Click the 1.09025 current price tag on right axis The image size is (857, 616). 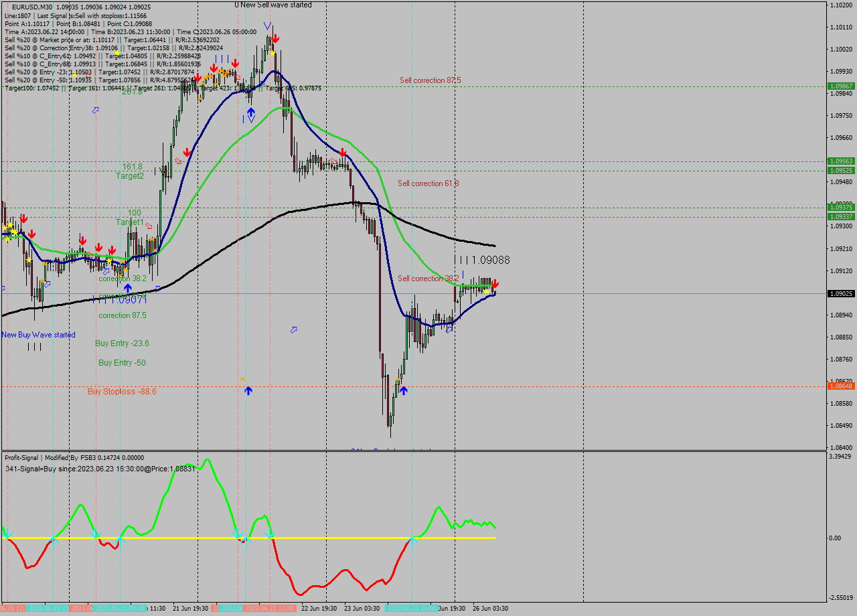[841, 292]
